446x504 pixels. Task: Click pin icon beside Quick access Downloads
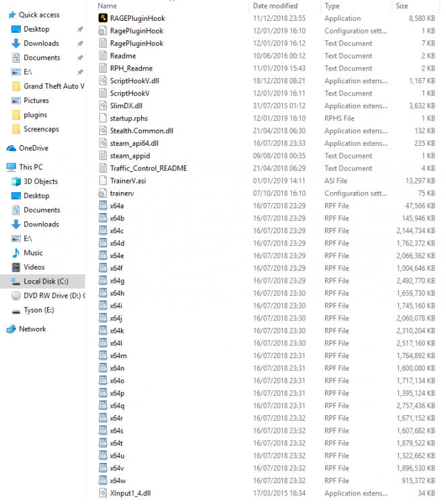pyautogui.click(x=80, y=44)
